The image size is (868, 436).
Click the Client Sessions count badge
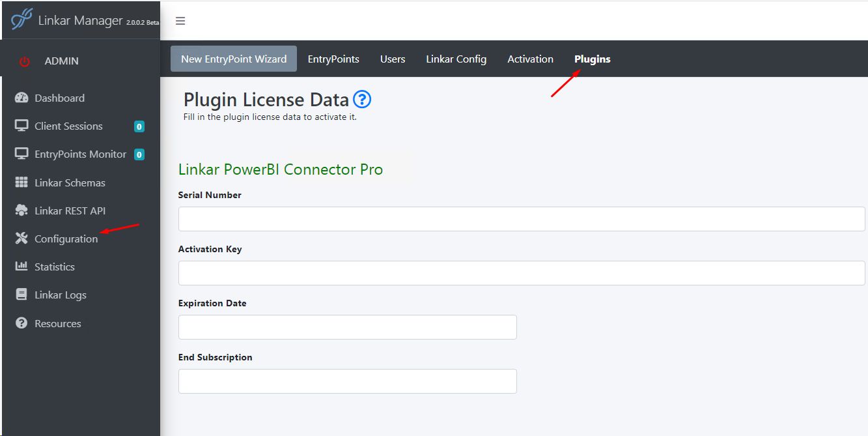click(x=139, y=126)
